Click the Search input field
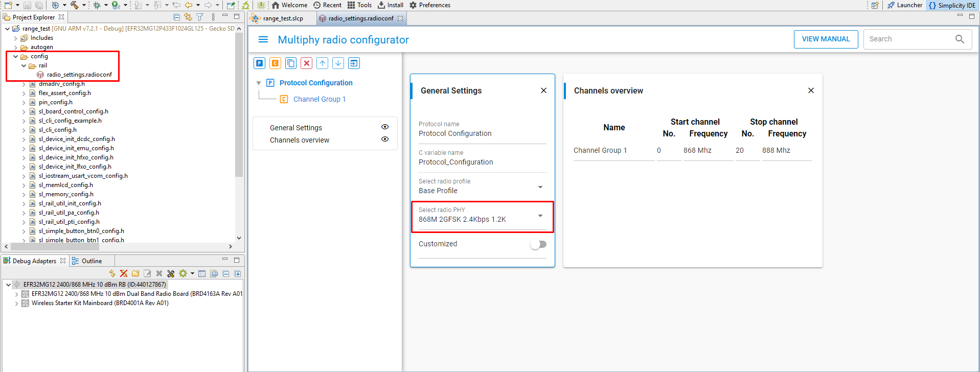 point(910,39)
